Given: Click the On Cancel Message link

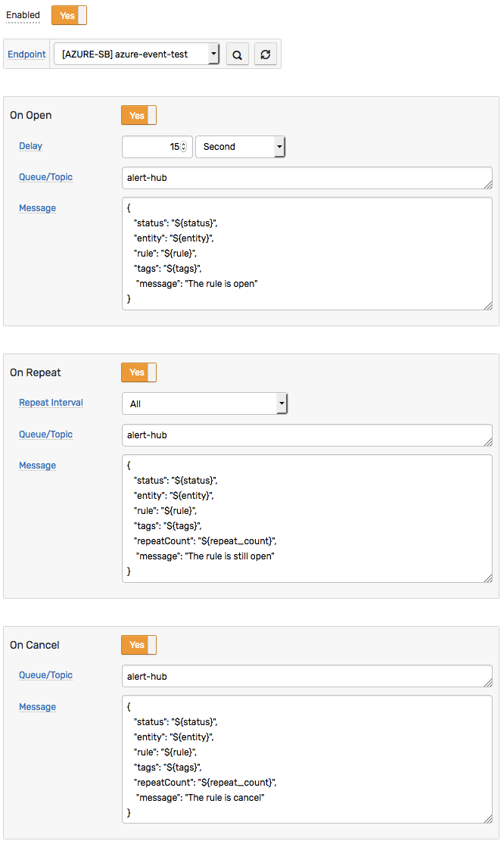Looking at the screenshot, I should [38, 707].
